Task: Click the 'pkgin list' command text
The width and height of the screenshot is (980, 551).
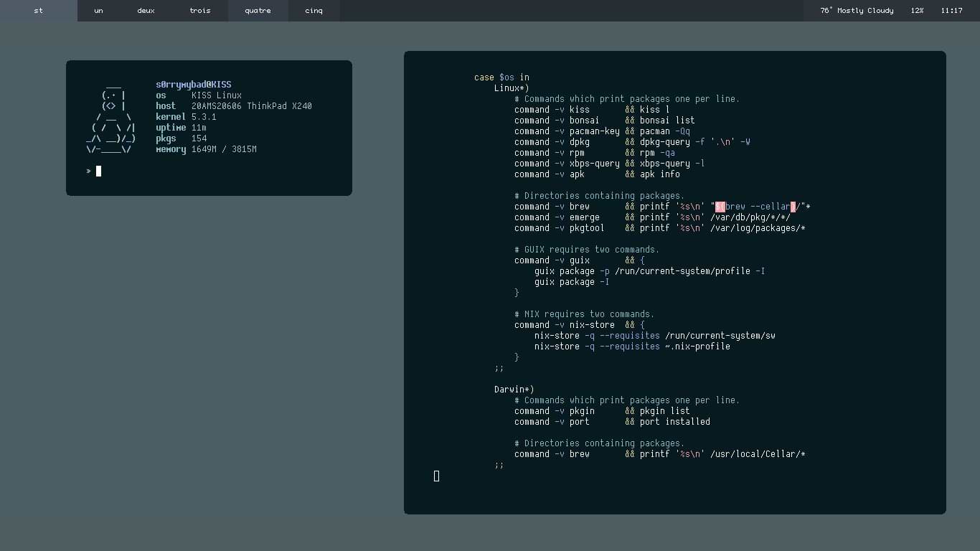Action: point(665,411)
